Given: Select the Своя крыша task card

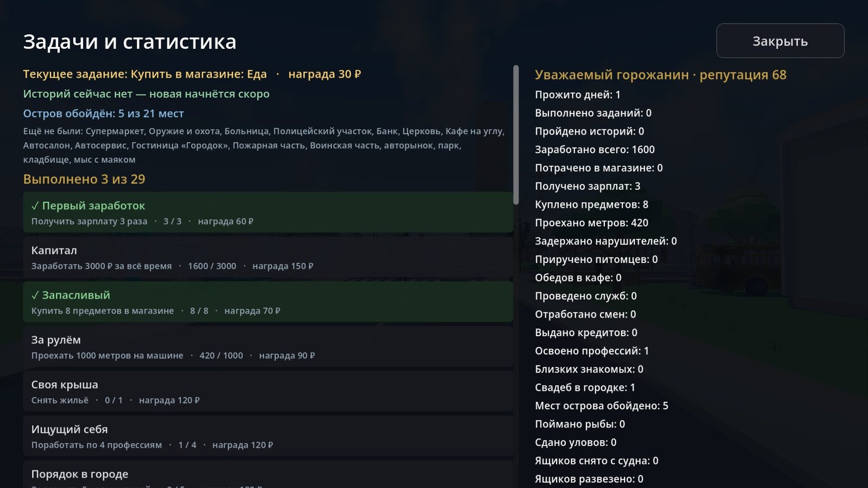Looking at the screenshot, I should pos(268,391).
